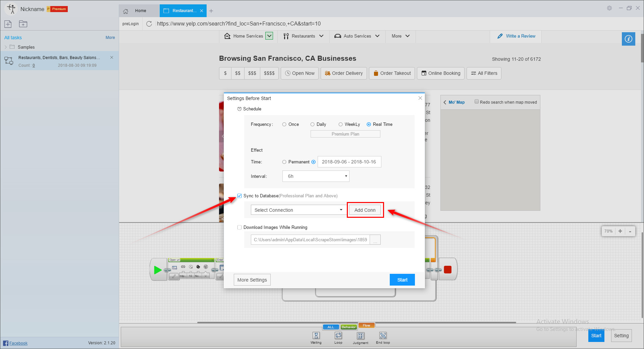The height and width of the screenshot is (349, 644).
Task: Switch to the Flow components tab
Action: click(367, 325)
